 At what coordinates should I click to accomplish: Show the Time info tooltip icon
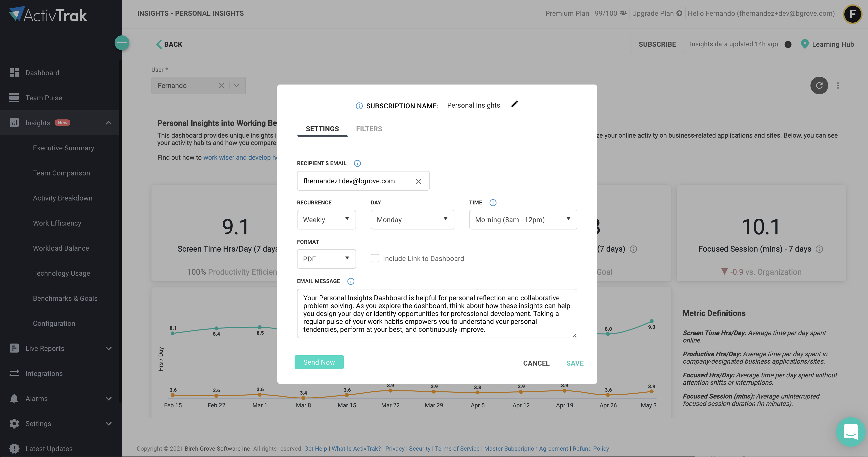(493, 202)
